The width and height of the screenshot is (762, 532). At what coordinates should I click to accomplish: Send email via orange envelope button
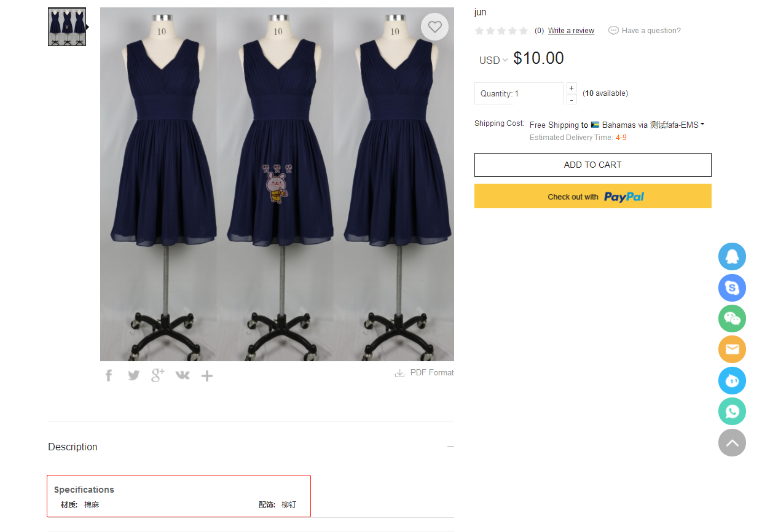(x=732, y=350)
